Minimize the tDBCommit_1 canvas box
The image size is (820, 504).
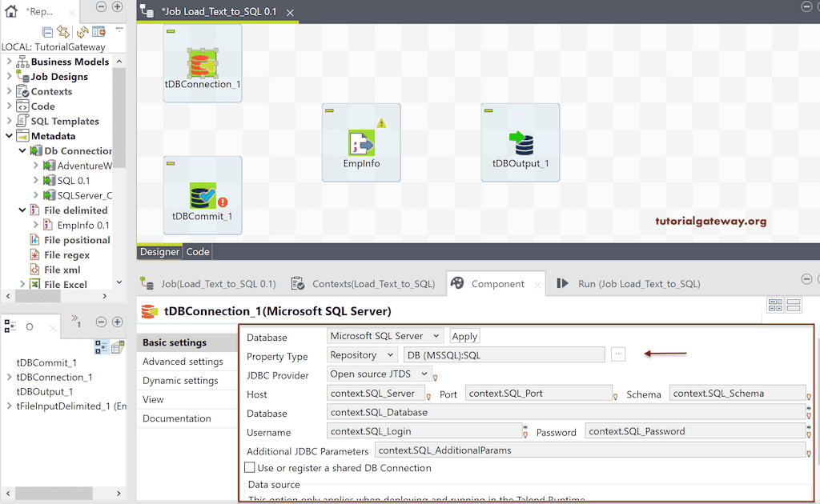click(171, 163)
